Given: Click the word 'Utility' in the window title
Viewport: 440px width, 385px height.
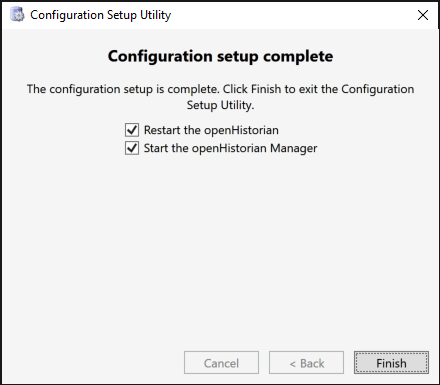Looking at the screenshot, I should [x=155, y=16].
